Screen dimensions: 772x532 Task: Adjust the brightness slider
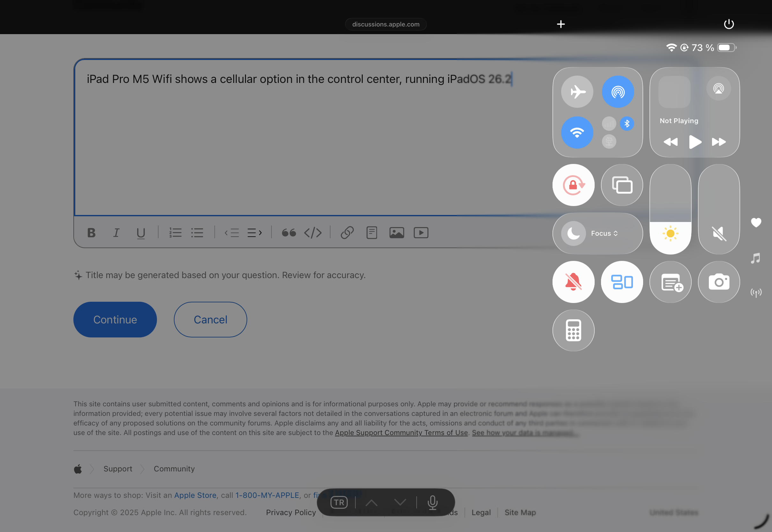670,209
